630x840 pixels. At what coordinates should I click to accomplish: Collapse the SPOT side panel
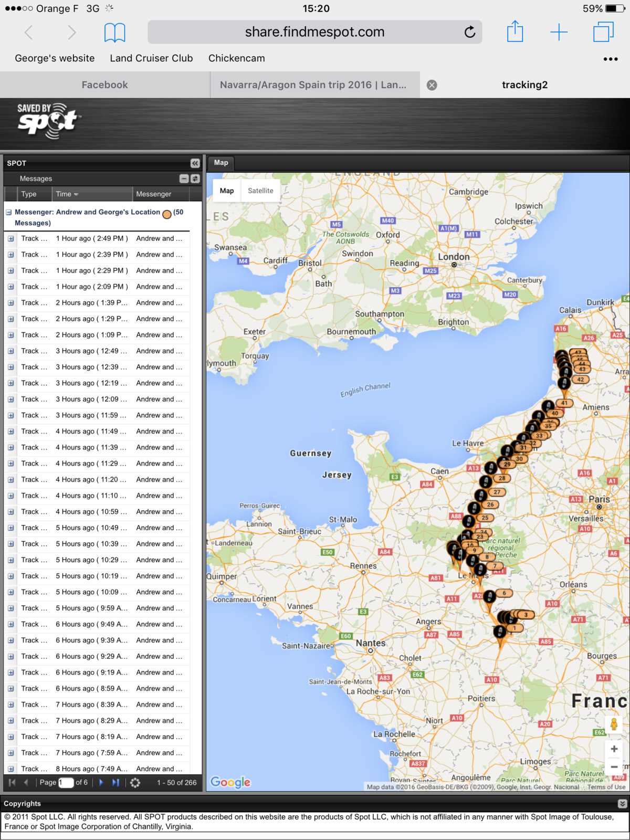point(195,163)
